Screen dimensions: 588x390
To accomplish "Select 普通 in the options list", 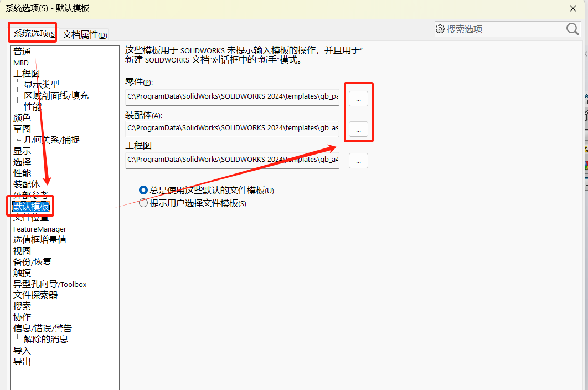I will click(x=22, y=52).
